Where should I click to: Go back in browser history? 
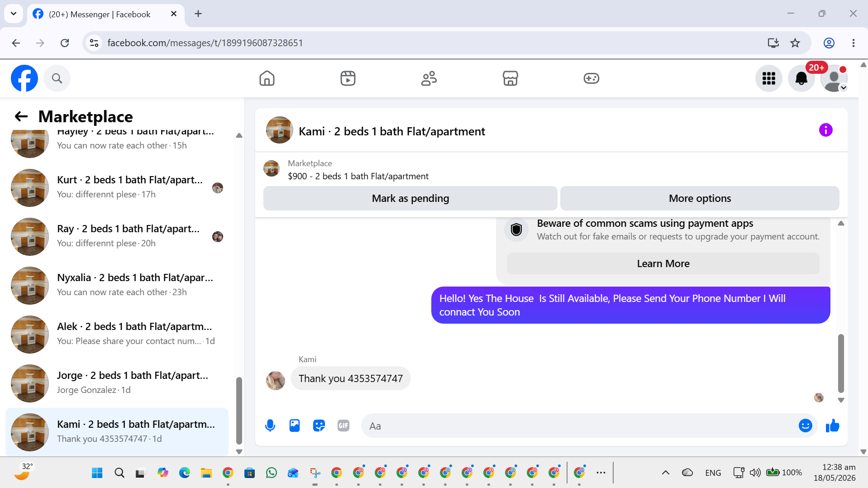tap(16, 43)
